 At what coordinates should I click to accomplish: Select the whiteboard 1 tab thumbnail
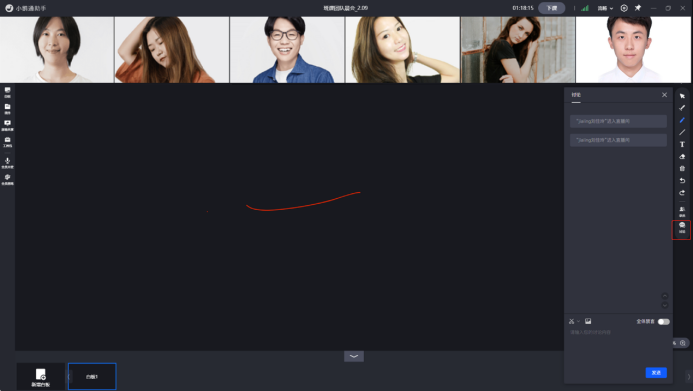[x=92, y=376]
